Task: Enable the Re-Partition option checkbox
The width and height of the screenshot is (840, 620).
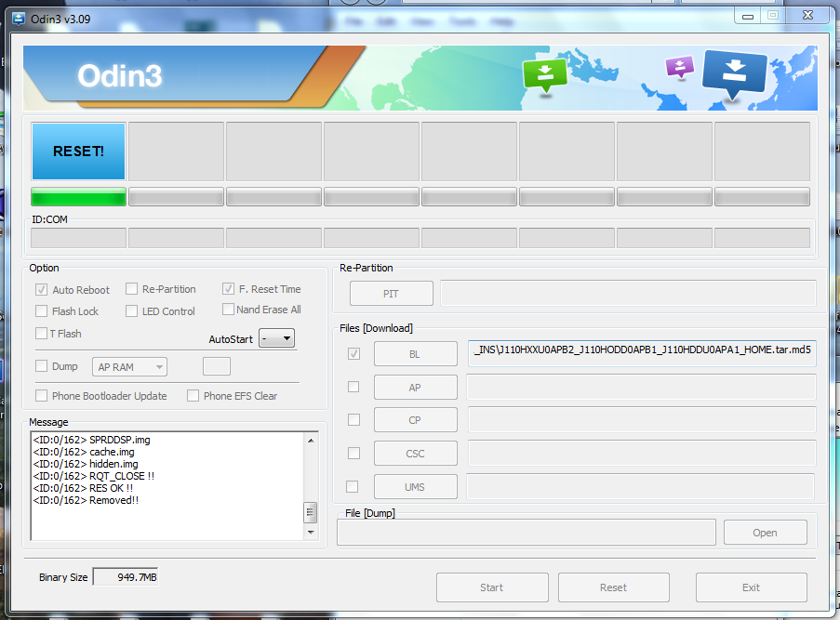Action: click(x=131, y=289)
